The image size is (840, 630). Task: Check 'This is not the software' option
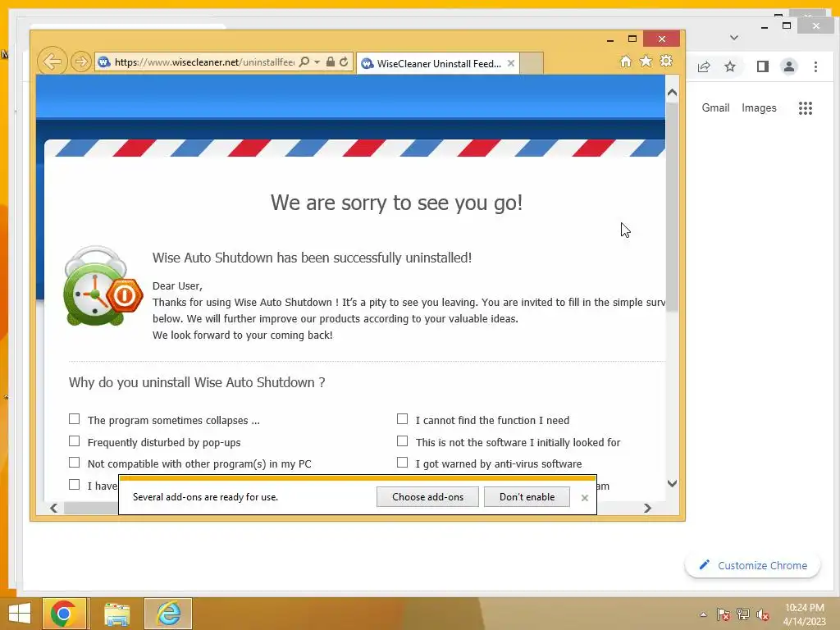coord(402,441)
